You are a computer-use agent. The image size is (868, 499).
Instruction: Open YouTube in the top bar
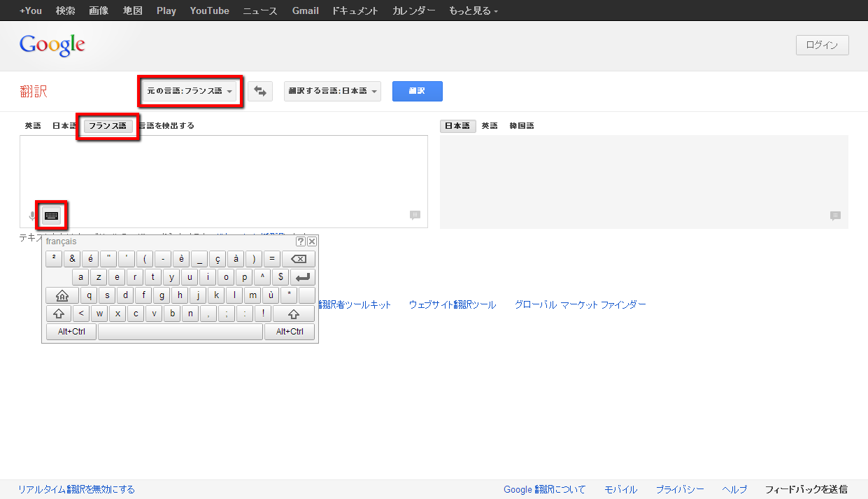click(x=209, y=10)
